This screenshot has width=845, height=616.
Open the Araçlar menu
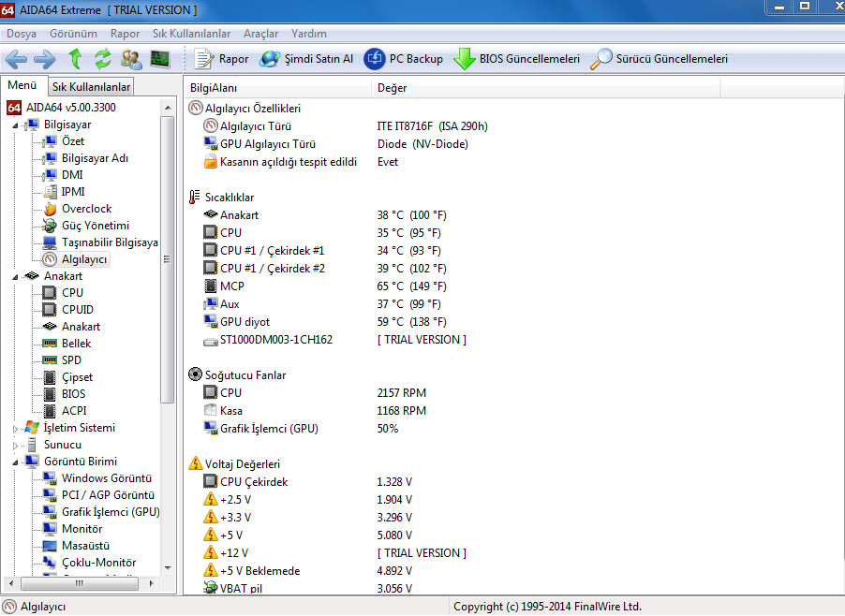[x=260, y=34]
